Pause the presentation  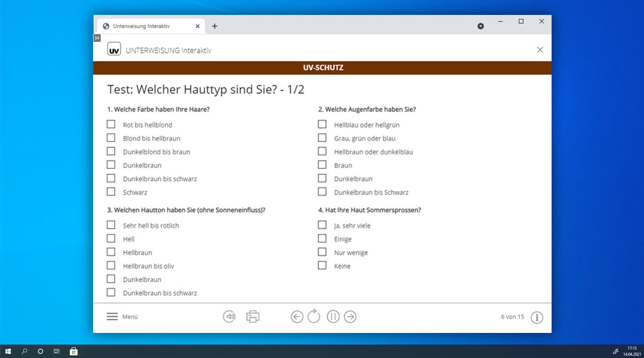pyautogui.click(x=333, y=316)
